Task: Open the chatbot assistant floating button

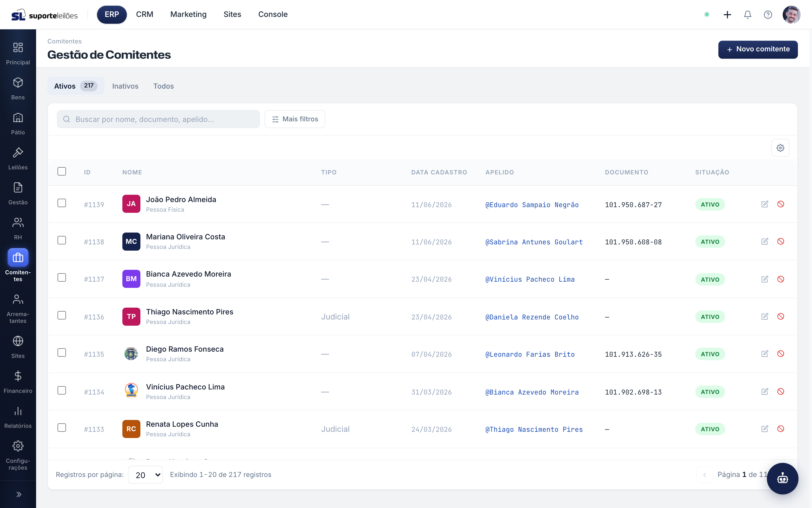Action: (x=782, y=478)
